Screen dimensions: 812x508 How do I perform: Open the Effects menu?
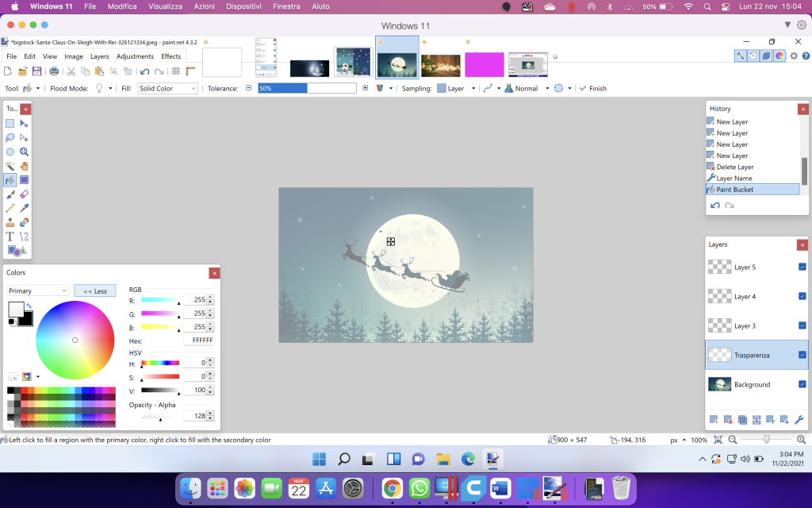click(171, 56)
